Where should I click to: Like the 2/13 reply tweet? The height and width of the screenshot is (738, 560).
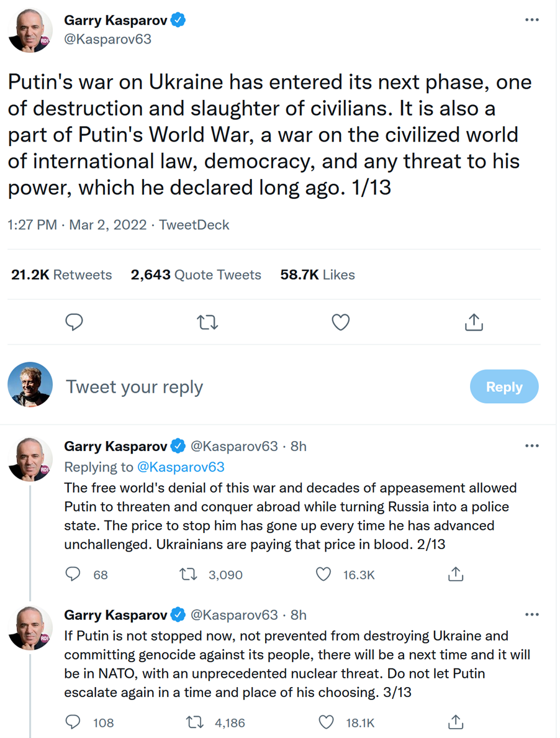click(323, 575)
